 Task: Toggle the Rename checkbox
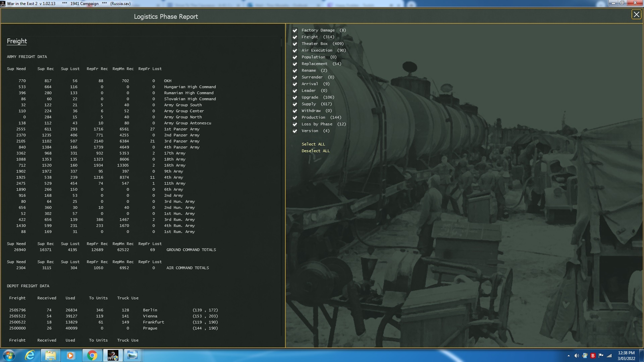click(x=295, y=70)
